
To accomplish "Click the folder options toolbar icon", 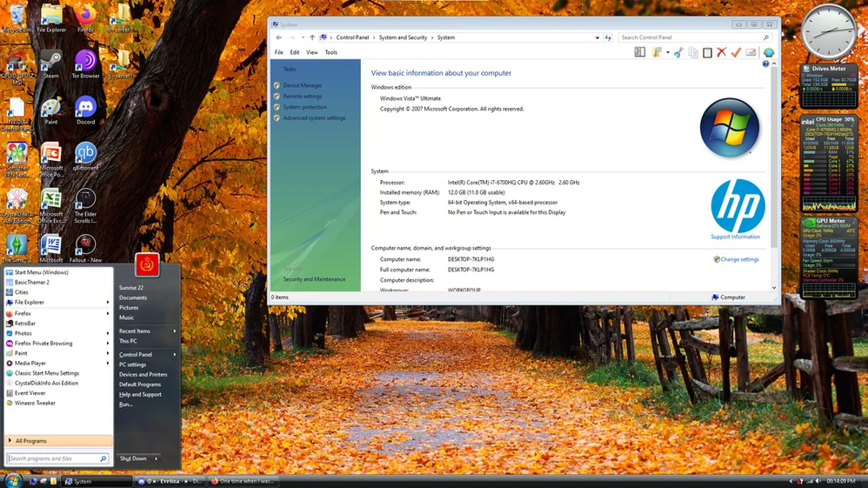I will pos(658,52).
